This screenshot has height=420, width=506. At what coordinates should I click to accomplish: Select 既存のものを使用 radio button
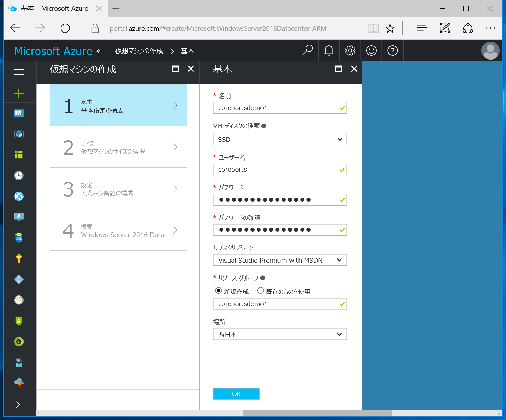(260, 291)
